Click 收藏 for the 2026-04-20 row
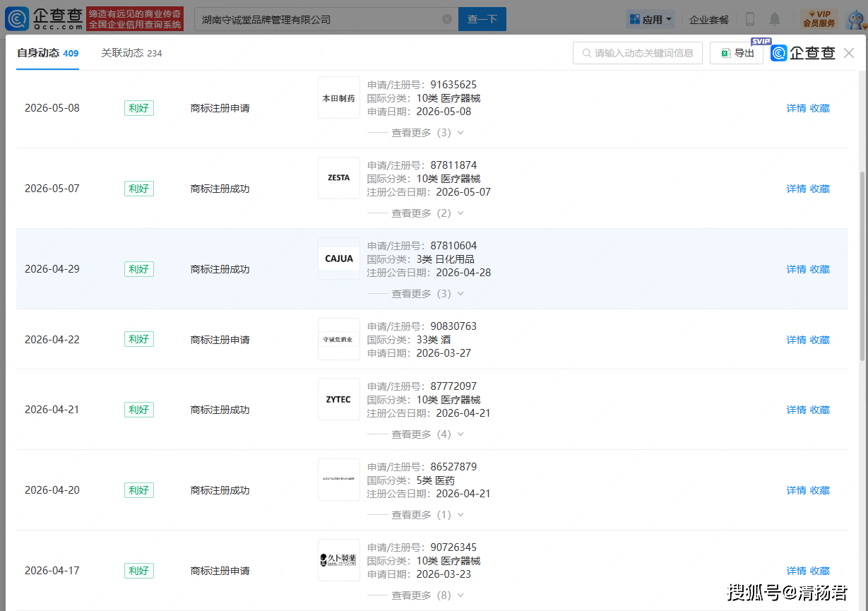 point(820,490)
